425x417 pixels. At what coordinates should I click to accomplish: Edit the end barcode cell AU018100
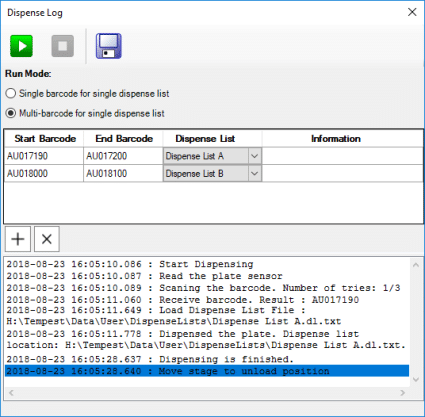(x=123, y=174)
